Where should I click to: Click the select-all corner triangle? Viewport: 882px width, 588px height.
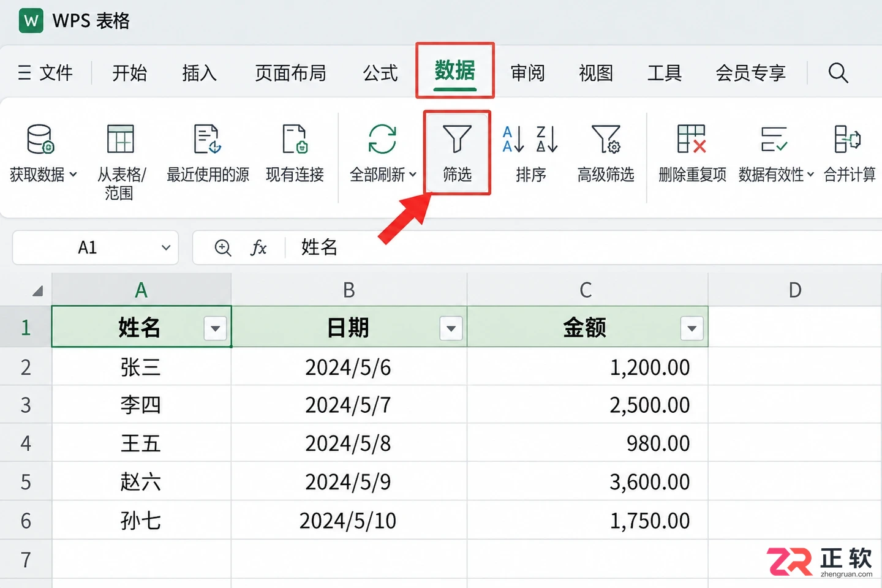tap(37, 290)
